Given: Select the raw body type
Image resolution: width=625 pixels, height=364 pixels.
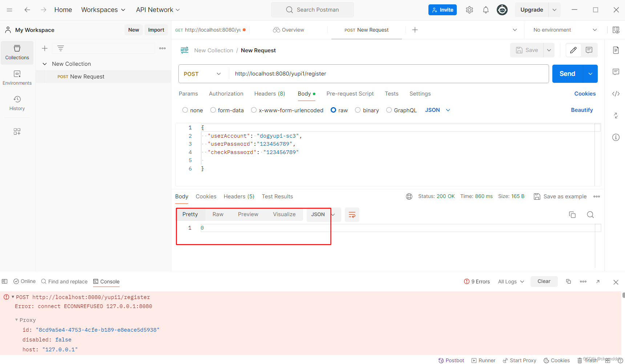Looking at the screenshot, I should 334,110.
